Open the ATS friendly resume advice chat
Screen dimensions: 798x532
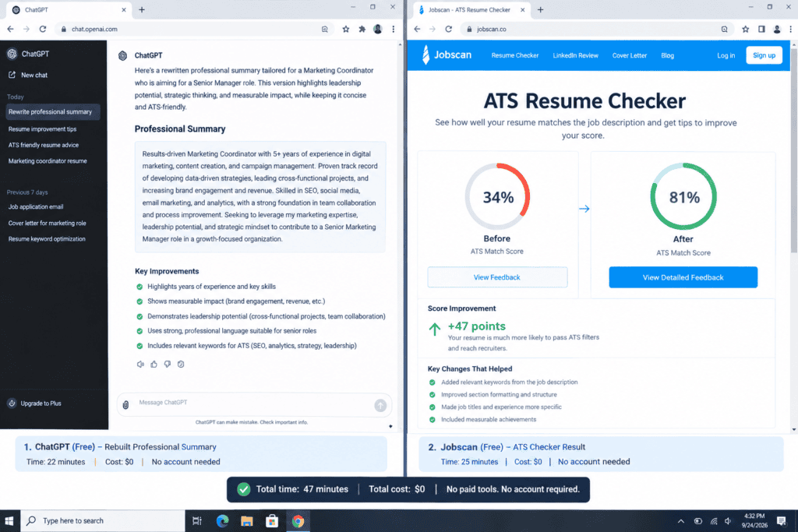44,145
